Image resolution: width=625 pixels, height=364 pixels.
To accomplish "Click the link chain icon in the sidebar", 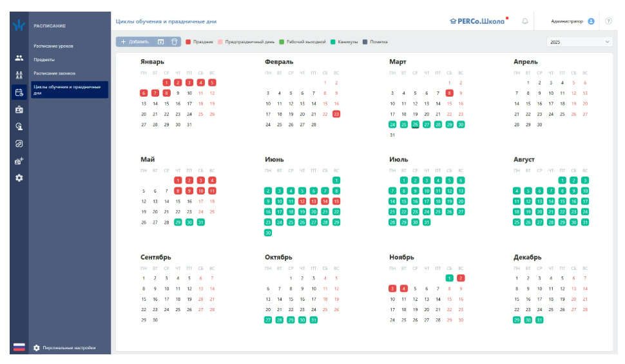I will tap(19, 144).
